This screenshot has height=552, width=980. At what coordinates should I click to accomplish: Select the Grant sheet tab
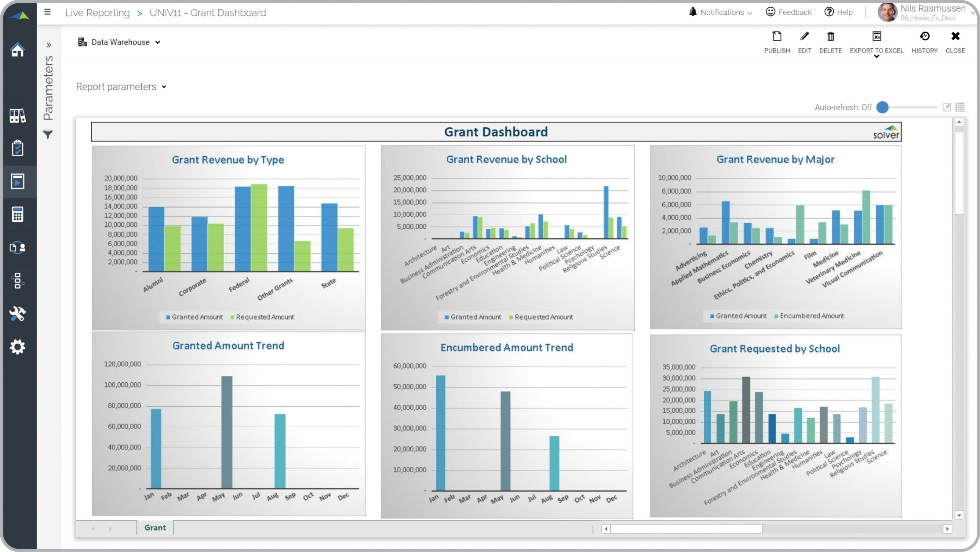click(155, 527)
